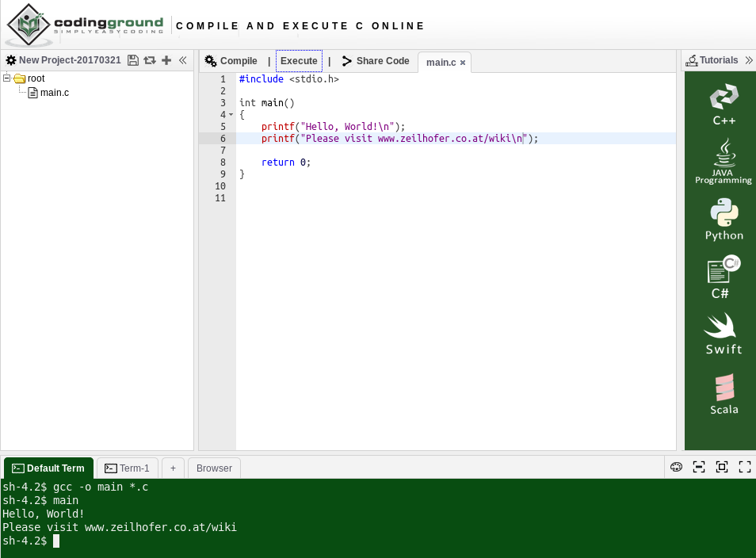Open the C++ tutorial icon
Viewport: 756px width, 558px height.
724,105
